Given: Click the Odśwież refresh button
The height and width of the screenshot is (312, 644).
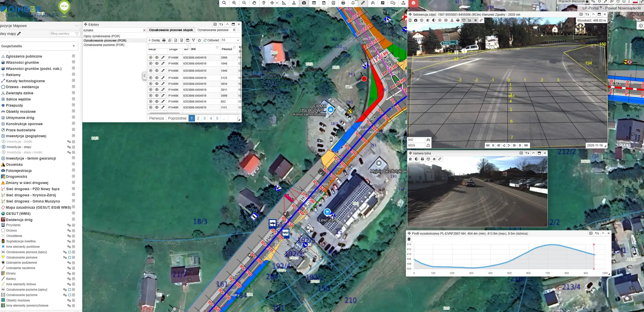Looking at the screenshot, I should click(211, 40).
